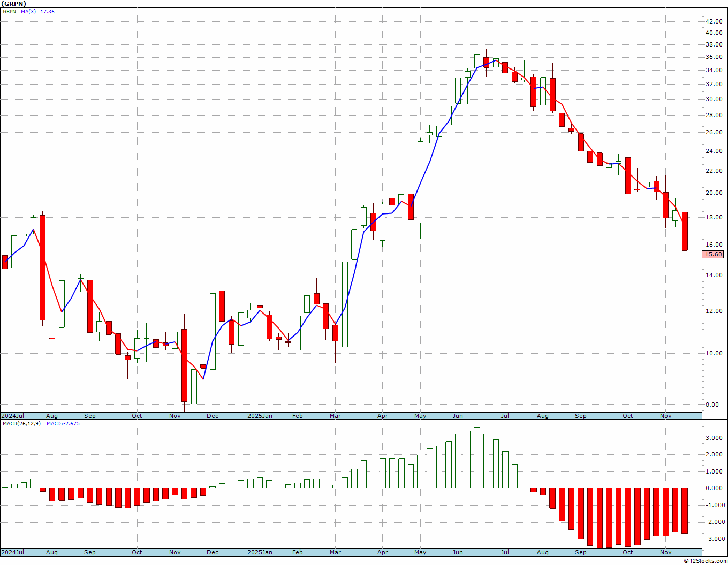The height and width of the screenshot is (565, 728).
Task: Select May on the price chart time axis
Action: [420, 416]
